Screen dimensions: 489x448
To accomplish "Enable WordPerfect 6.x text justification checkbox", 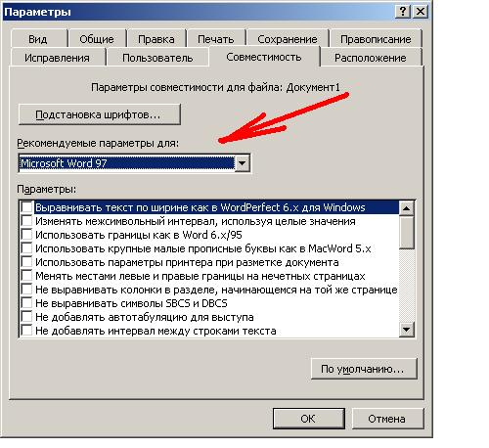I will [x=26, y=207].
